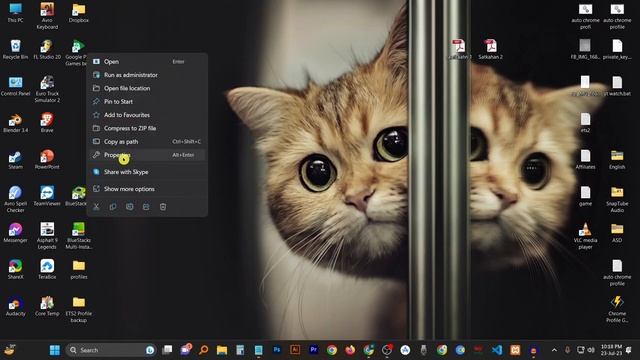Select the ETS2 Profile backup folder
The height and width of the screenshot is (360, 640).
[x=79, y=310]
